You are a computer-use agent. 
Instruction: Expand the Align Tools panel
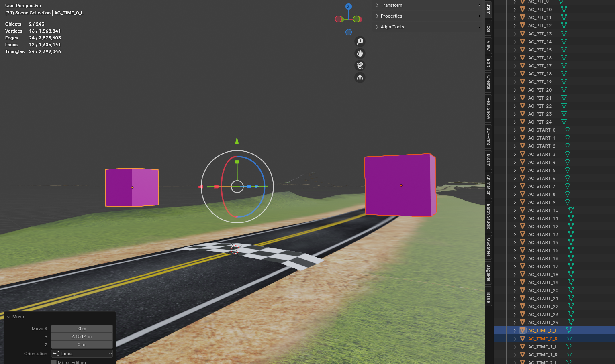377,27
